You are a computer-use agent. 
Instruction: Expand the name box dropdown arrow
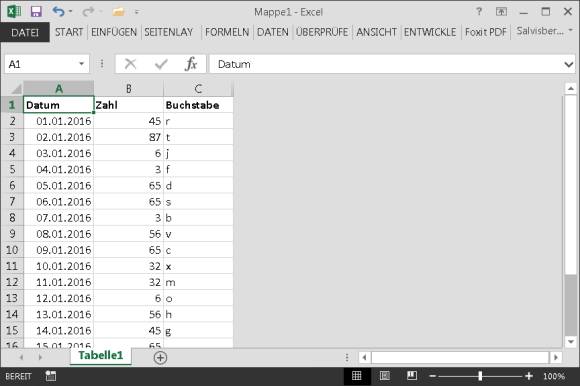tap(82, 64)
